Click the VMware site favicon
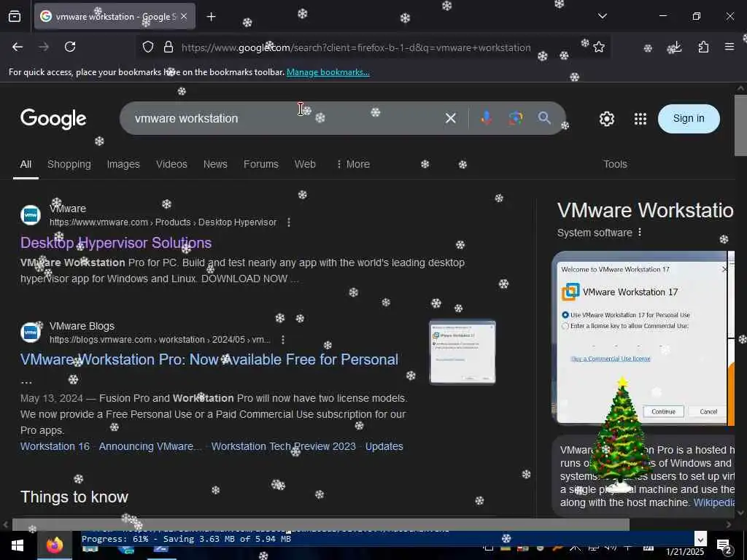Viewport: 747px width, 560px height. (31, 215)
